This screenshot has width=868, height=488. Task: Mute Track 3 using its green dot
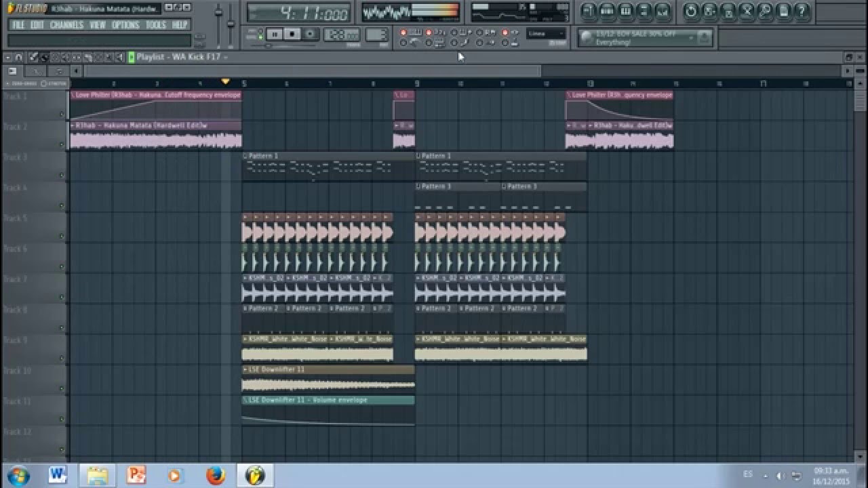click(62, 175)
